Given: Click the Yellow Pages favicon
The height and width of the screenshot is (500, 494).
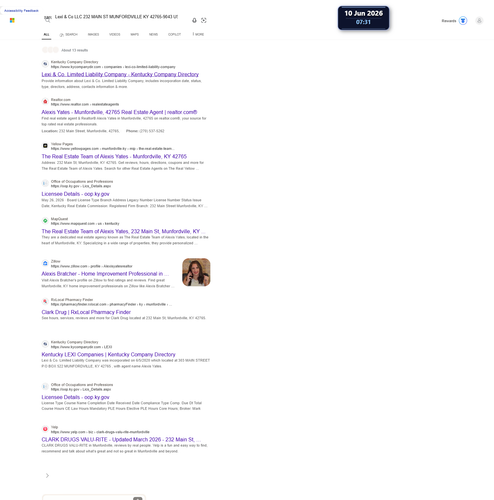Looking at the screenshot, I should [x=45, y=146].
